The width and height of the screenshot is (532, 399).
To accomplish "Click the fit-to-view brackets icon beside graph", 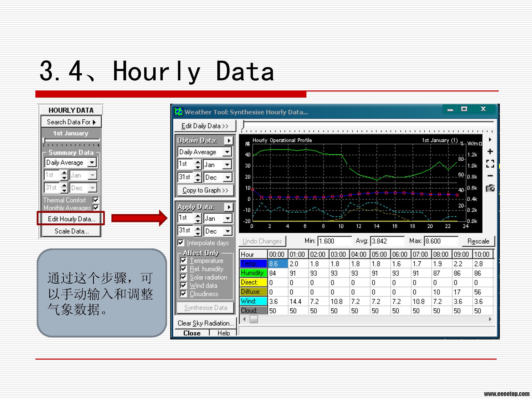I will click(490, 164).
